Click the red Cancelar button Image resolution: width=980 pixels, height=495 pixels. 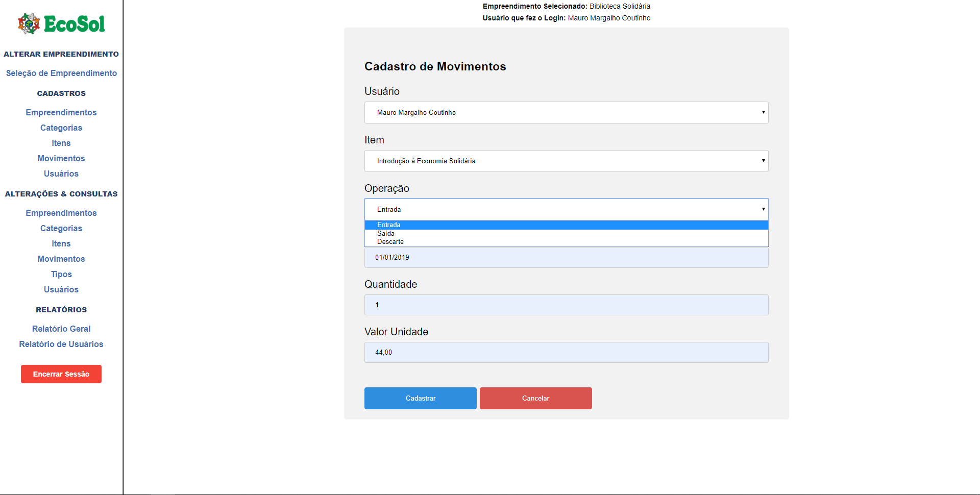pos(535,398)
